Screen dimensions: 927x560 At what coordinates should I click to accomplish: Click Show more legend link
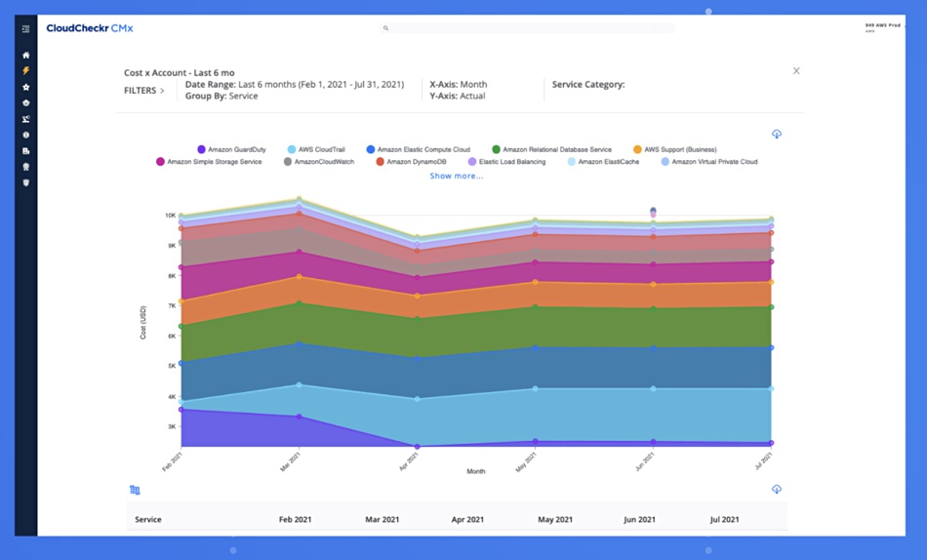[457, 176]
